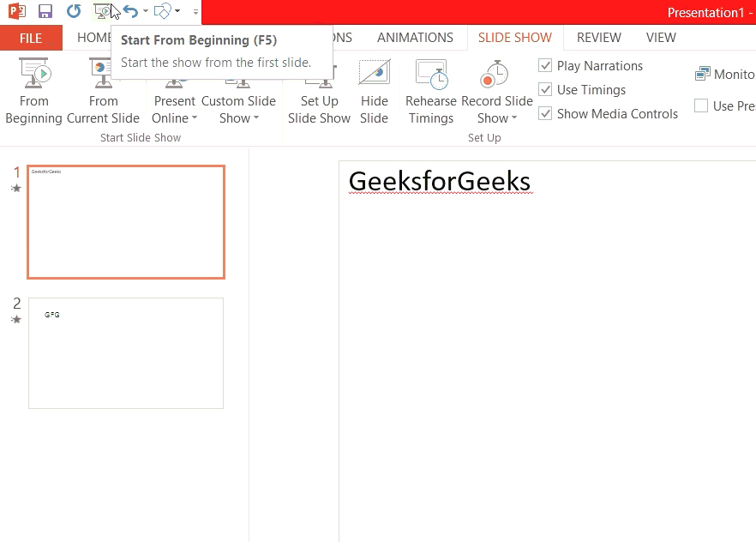This screenshot has width=756, height=542.
Task: Start the show with From Beginning ribbon button
Action: coord(33,91)
